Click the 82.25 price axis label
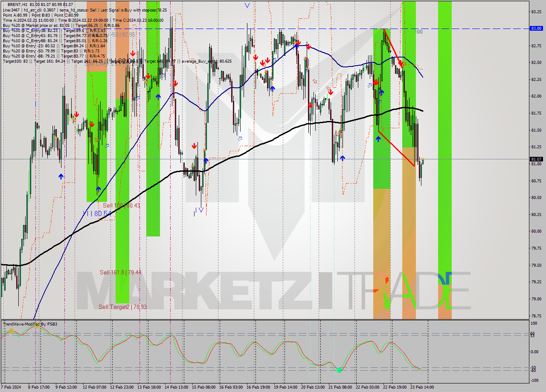 pyautogui.click(x=536, y=79)
